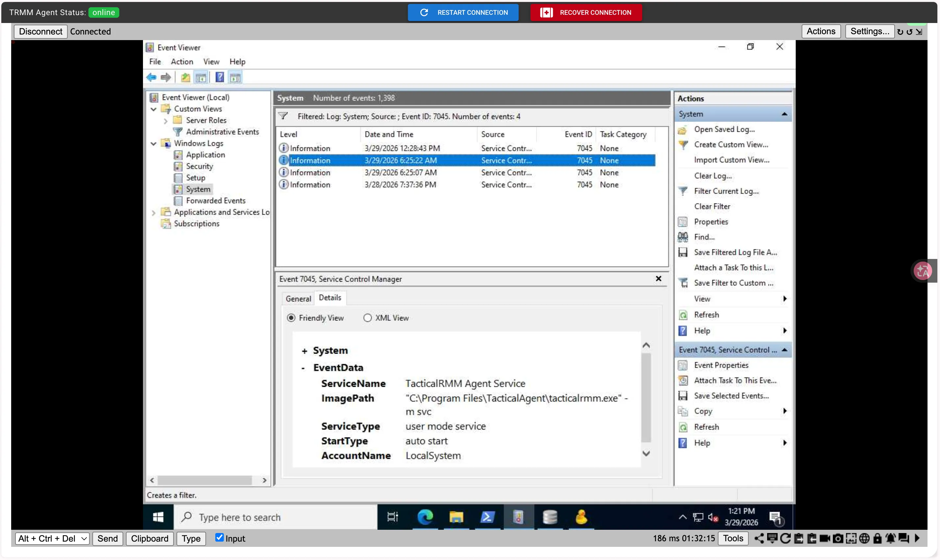Select the XML View radio button
940x560 pixels.
[367, 318]
